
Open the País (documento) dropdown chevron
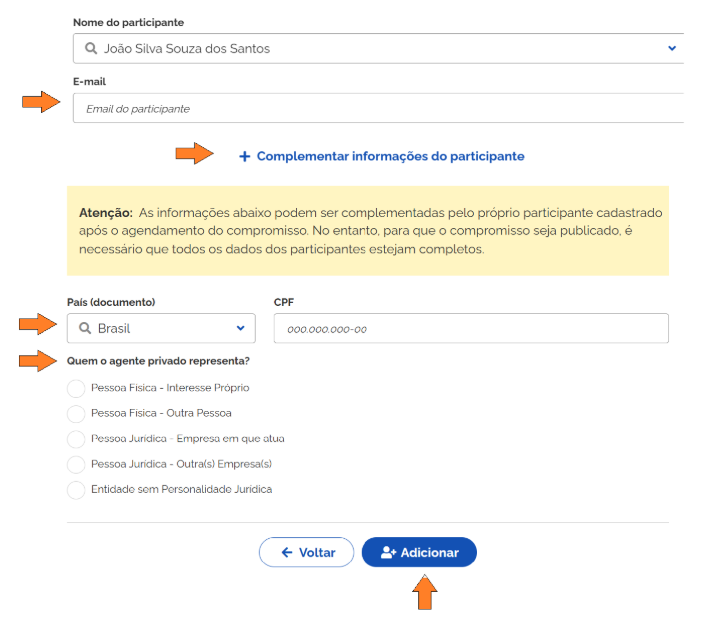[x=240, y=328]
